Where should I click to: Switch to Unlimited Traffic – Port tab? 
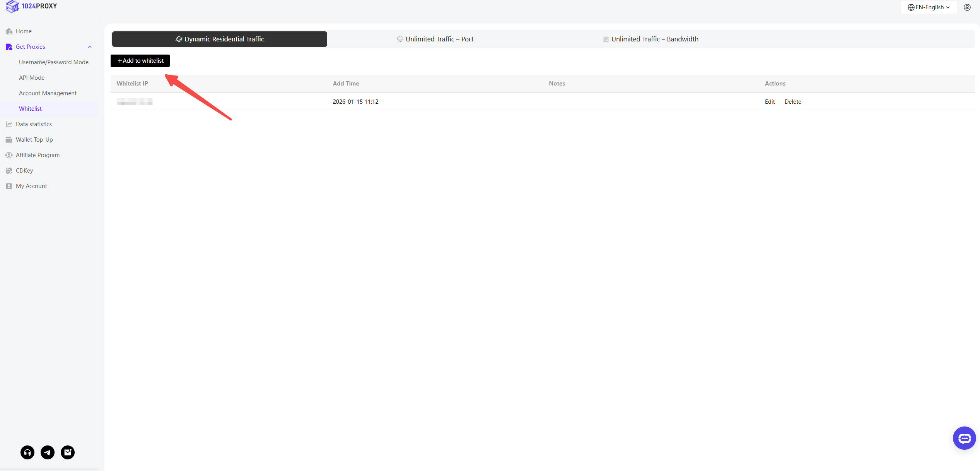tap(435, 39)
